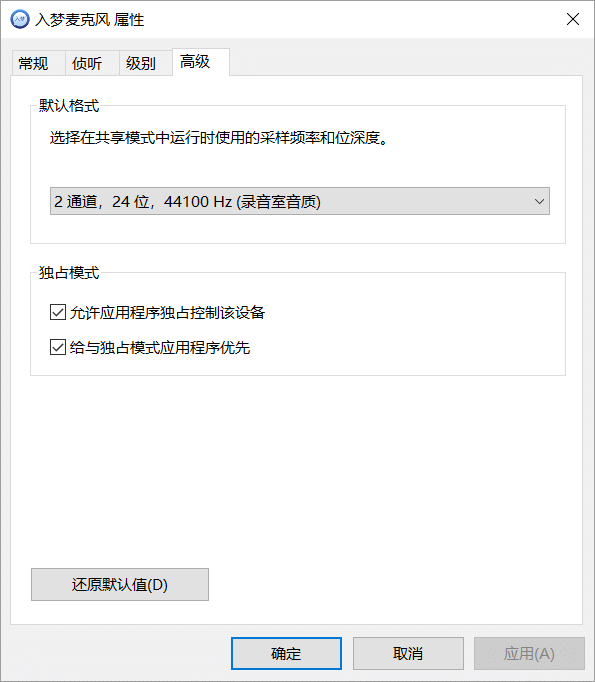Click the chevron arrow of format dropdown

click(x=539, y=201)
